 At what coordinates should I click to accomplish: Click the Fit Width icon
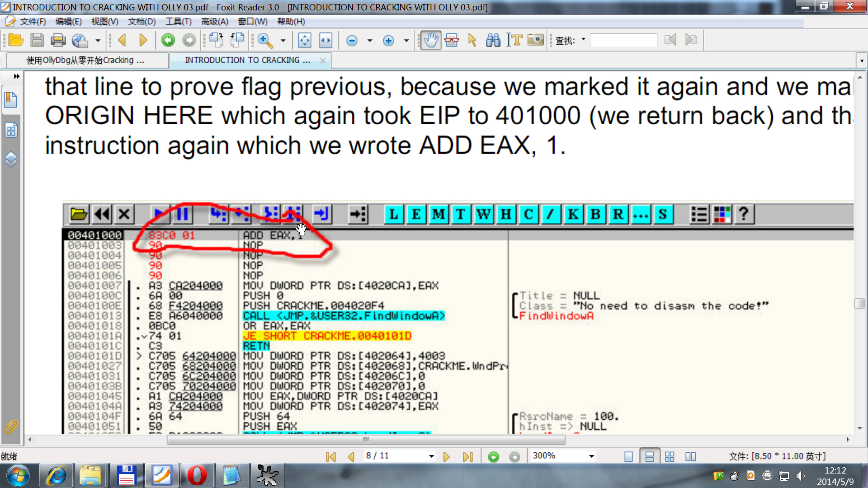pyautogui.click(x=325, y=41)
